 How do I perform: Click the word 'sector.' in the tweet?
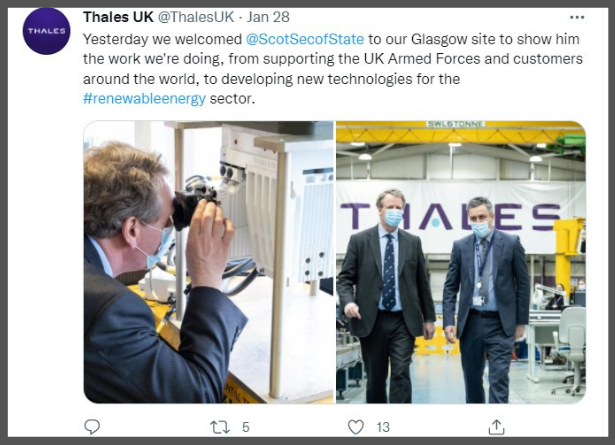tap(232, 98)
